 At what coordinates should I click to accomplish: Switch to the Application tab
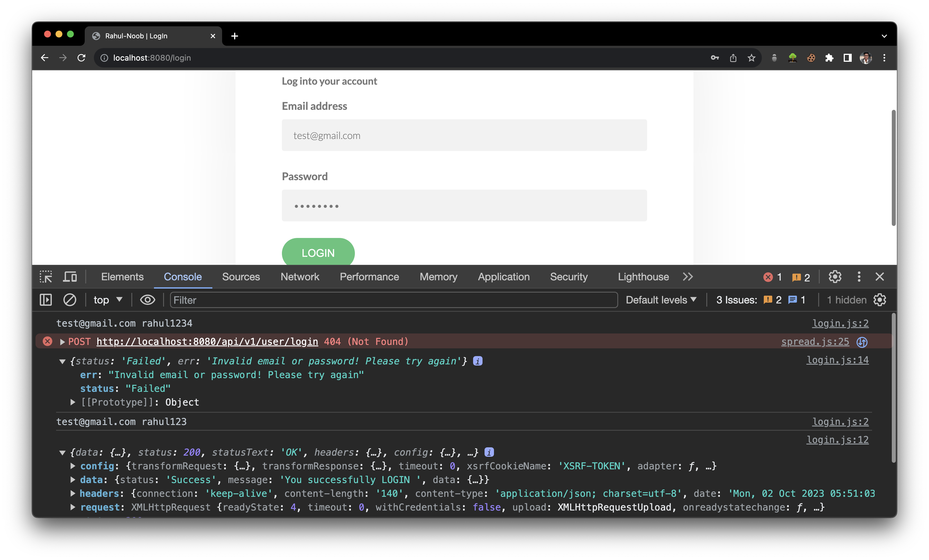(x=503, y=277)
